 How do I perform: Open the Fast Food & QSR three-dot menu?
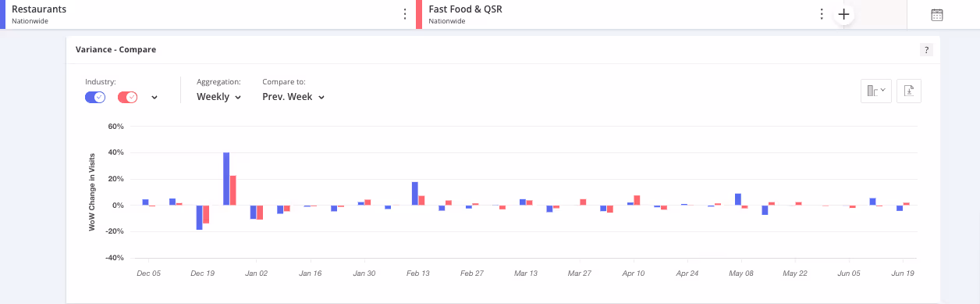point(821,14)
